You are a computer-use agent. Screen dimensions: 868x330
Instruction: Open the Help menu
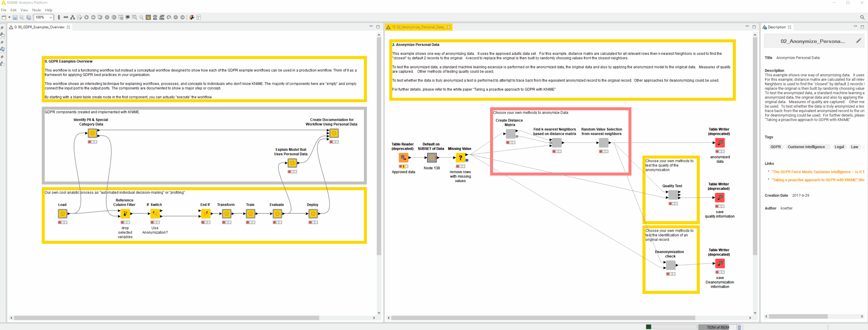pos(49,10)
